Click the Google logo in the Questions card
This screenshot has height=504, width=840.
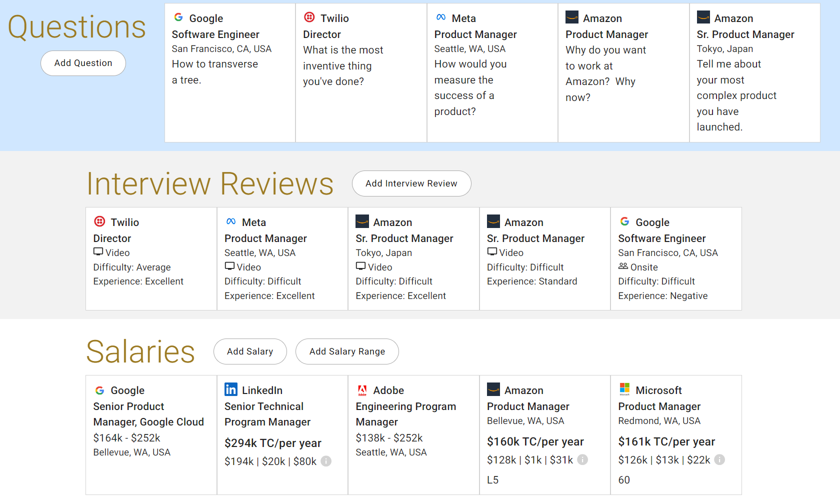point(178,17)
